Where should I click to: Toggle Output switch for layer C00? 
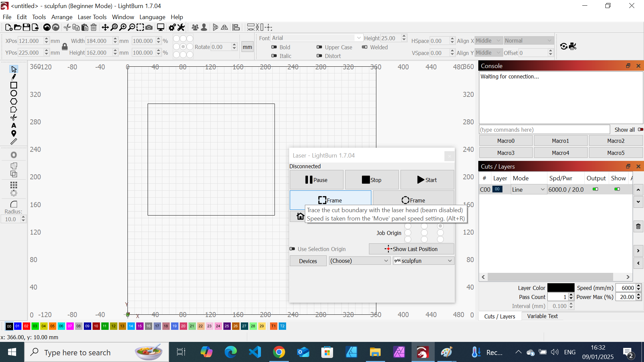coord(595,189)
